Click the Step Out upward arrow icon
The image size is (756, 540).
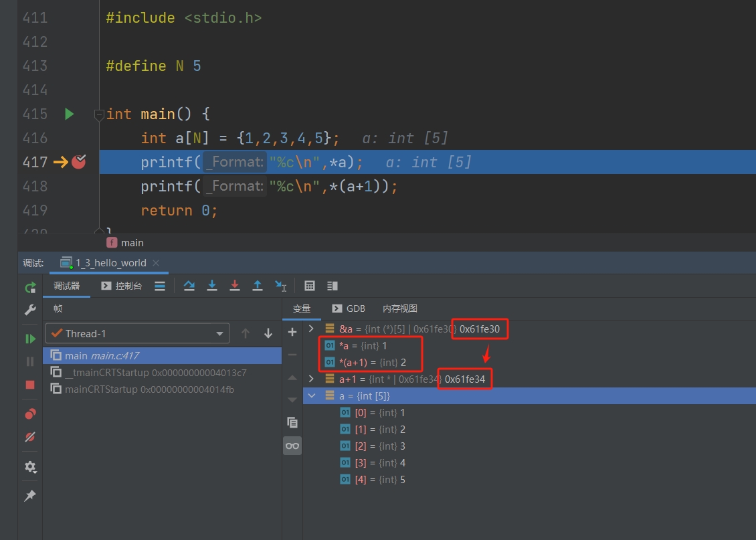point(258,286)
